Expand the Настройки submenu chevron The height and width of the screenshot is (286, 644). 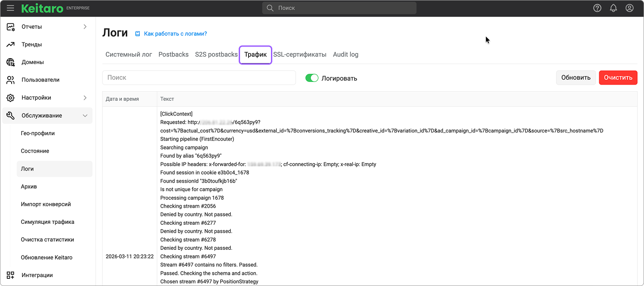[85, 98]
